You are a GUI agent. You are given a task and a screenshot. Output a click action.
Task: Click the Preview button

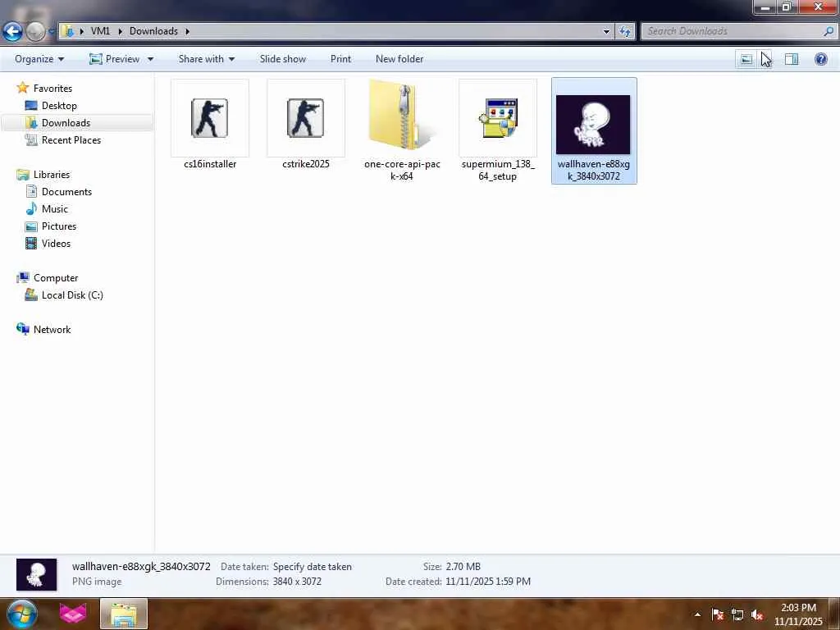(x=114, y=59)
